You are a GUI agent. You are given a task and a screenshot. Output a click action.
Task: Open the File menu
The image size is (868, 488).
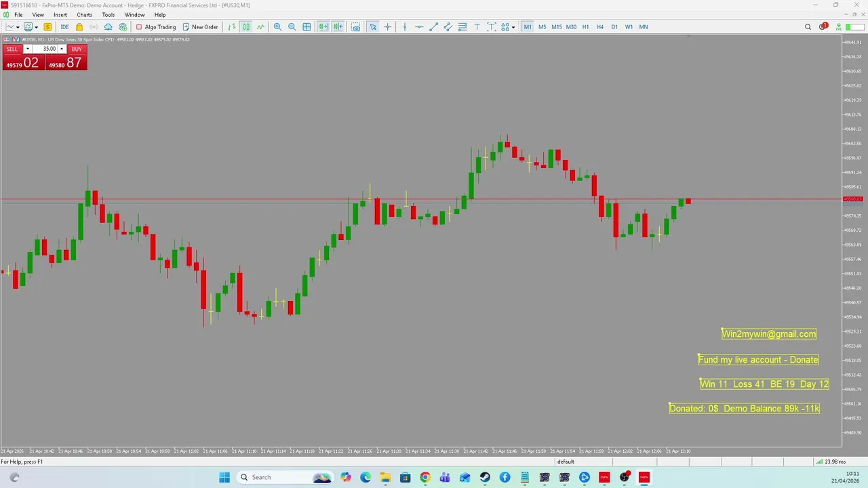[x=18, y=15]
